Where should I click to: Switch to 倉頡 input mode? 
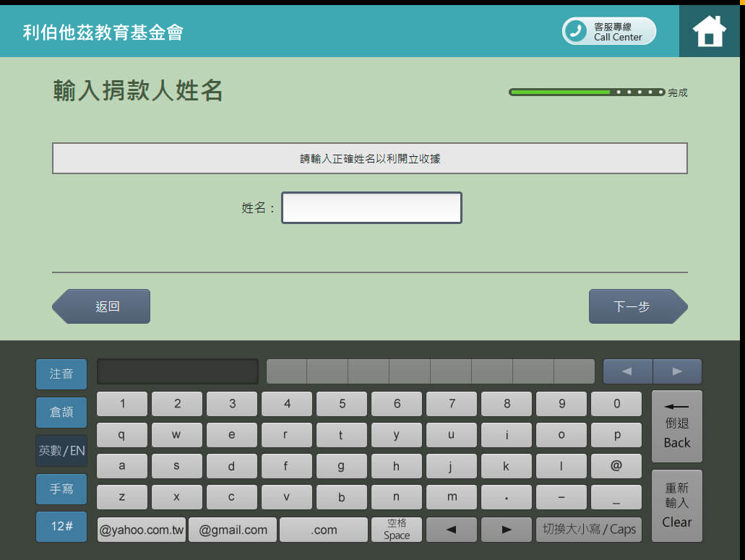pos(61,413)
